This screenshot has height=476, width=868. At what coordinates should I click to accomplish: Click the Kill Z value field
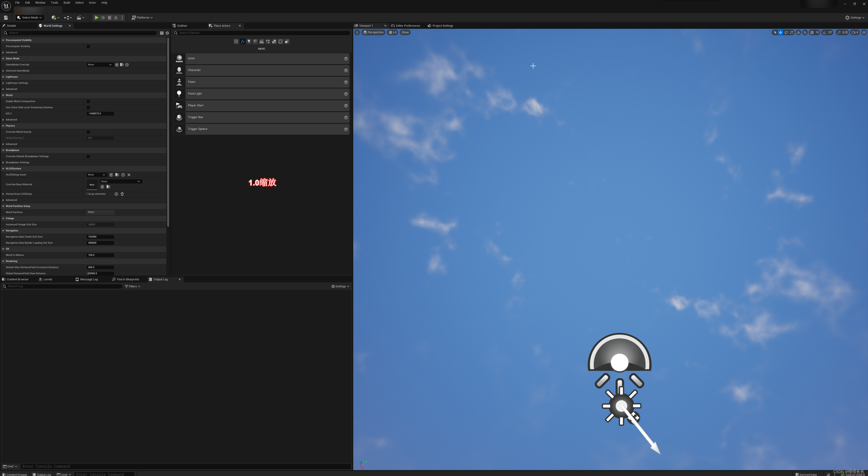(x=100, y=114)
